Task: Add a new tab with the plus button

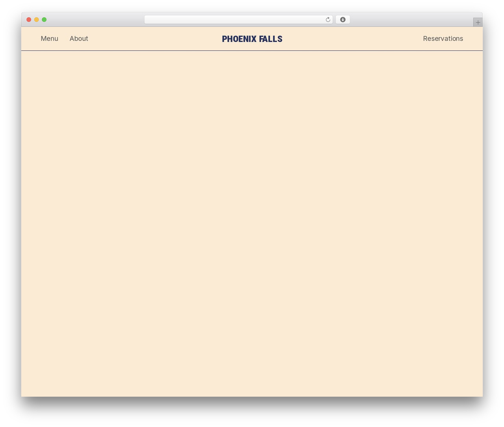Action: pos(478,22)
